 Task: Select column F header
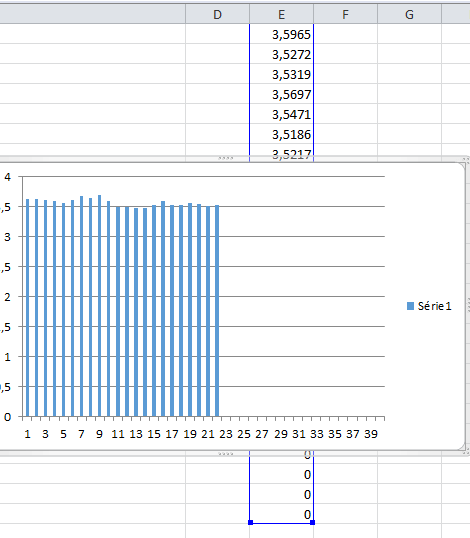tap(345, 14)
